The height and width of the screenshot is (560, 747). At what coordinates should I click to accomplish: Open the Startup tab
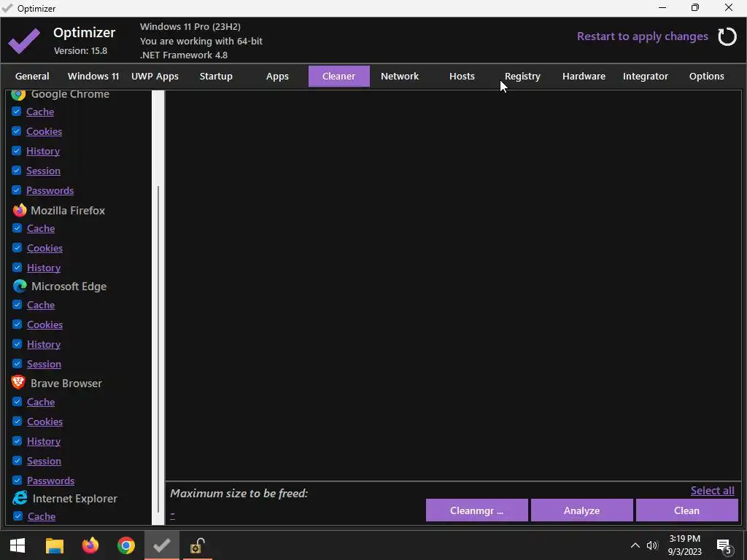click(216, 76)
